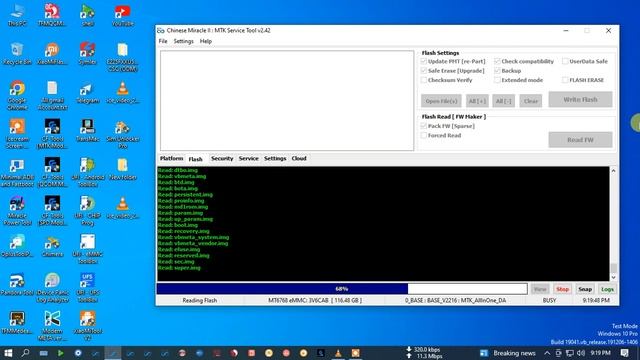
Task: Click the Stop button
Action: click(562, 289)
